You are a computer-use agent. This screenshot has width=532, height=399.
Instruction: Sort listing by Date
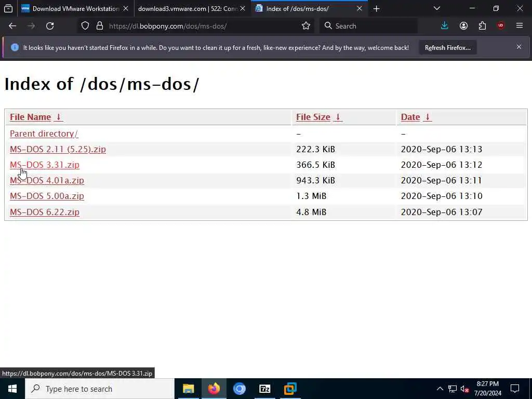410,117
